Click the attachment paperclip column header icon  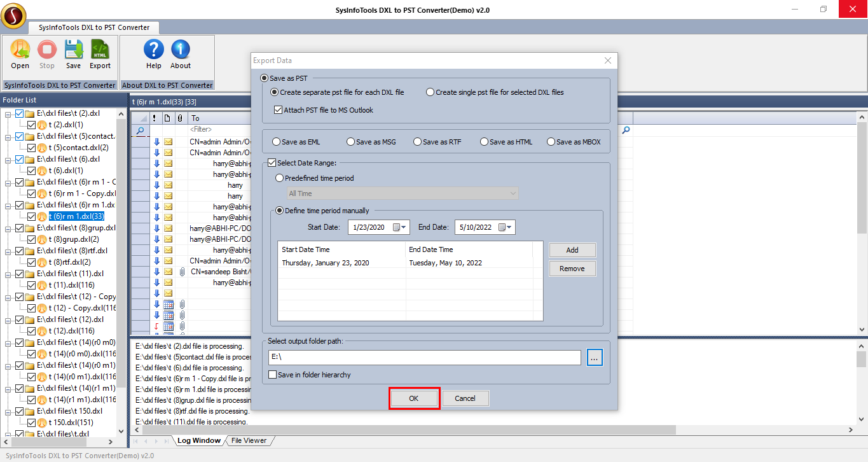[181, 118]
